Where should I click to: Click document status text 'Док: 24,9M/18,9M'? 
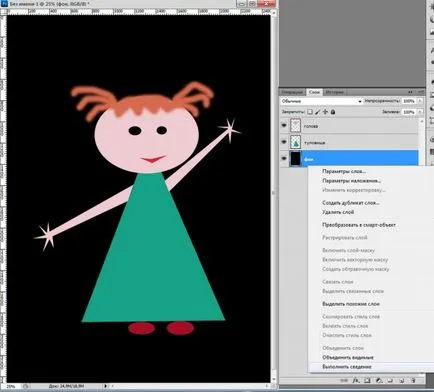[x=66, y=386]
